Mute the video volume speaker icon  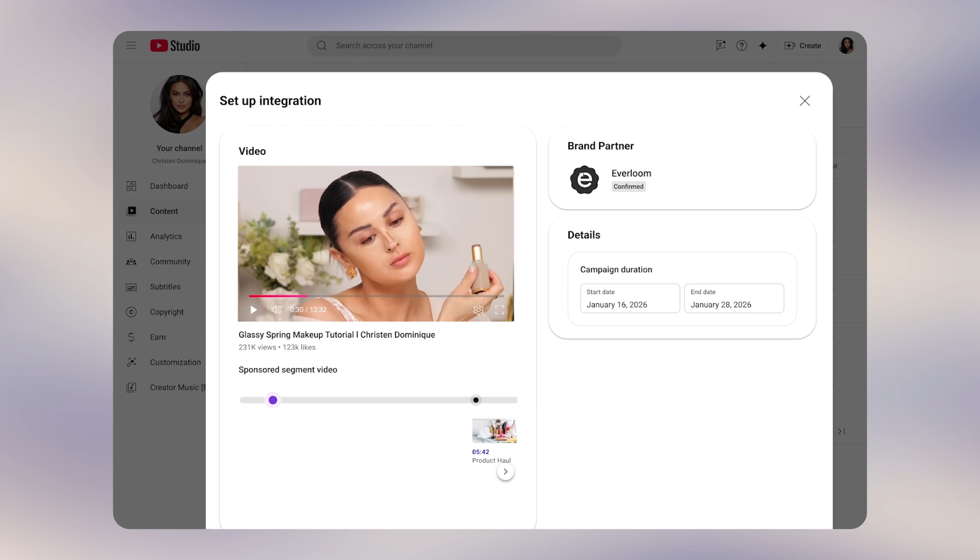coord(276,310)
